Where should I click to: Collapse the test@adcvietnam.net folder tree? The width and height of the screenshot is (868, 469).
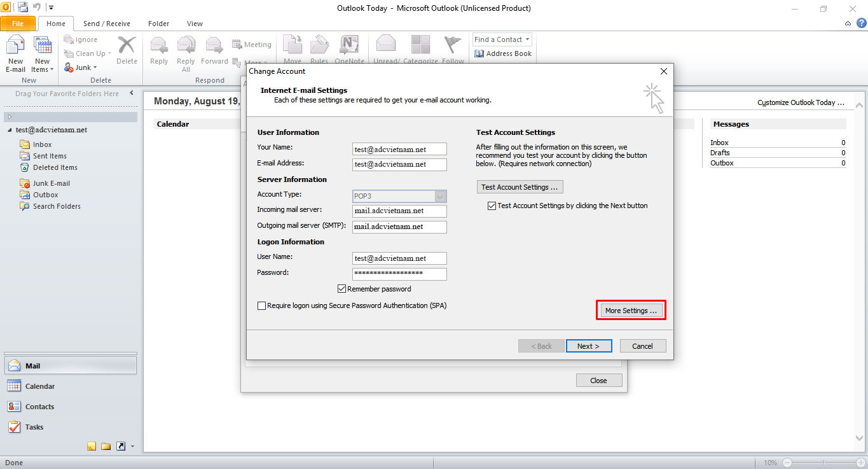tap(10, 130)
